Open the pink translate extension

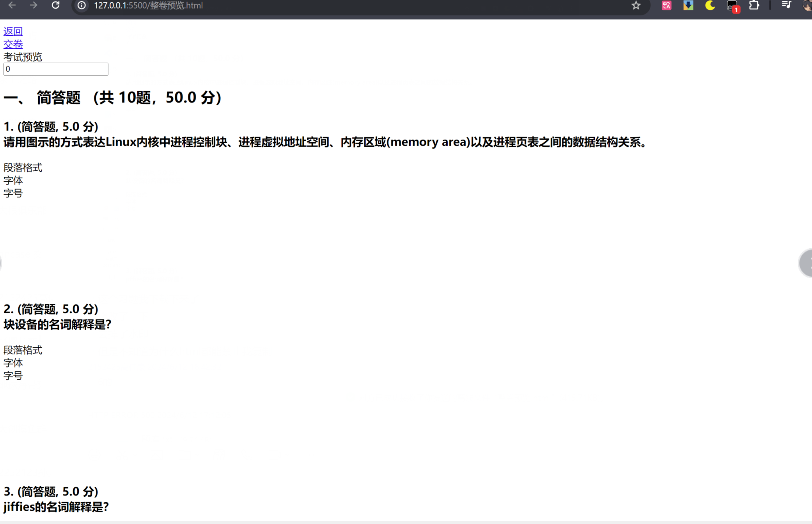(667, 5)
